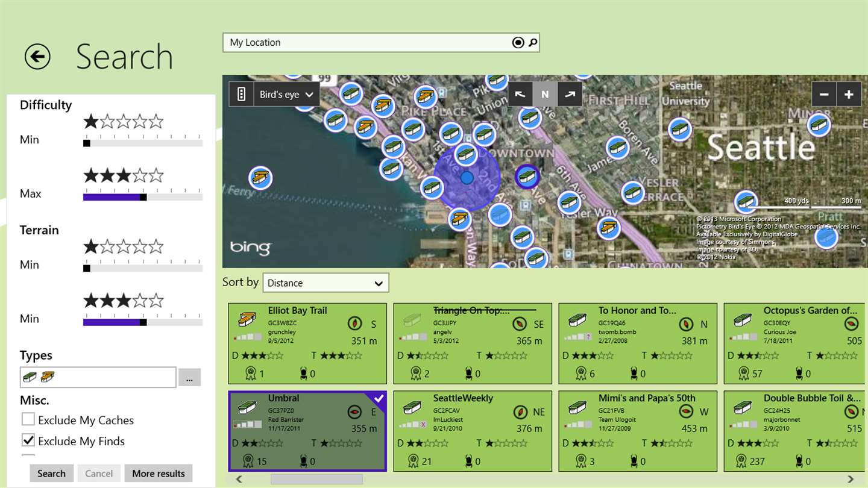Open the map options traffic-light icon

(241, 94)
